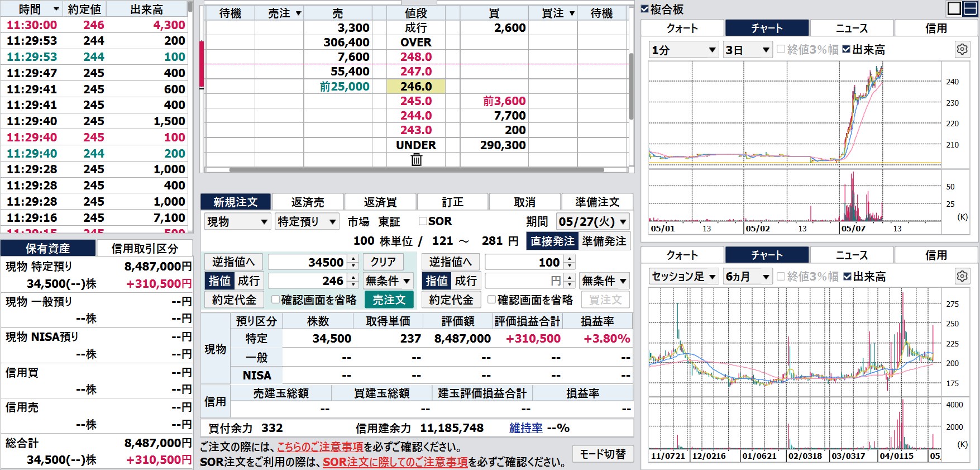Expand the 買注 column dropdown
The image size is (980, 470).
572,13
